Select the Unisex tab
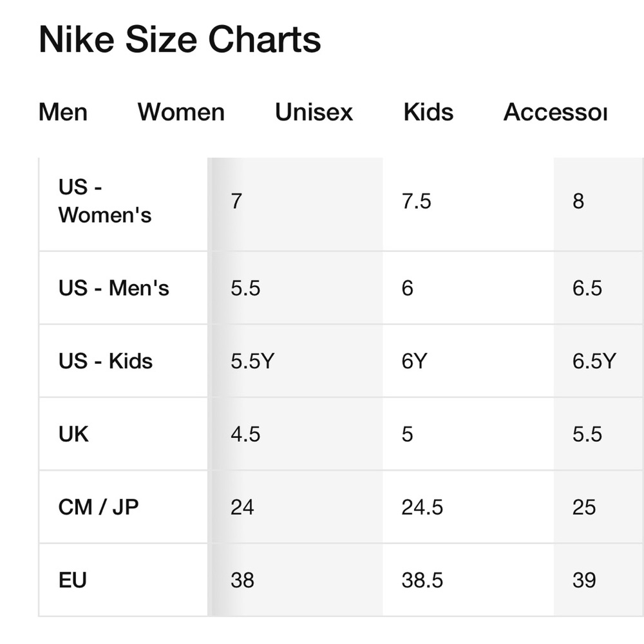This screenshot has width=644, height=644. pos(314,112)
